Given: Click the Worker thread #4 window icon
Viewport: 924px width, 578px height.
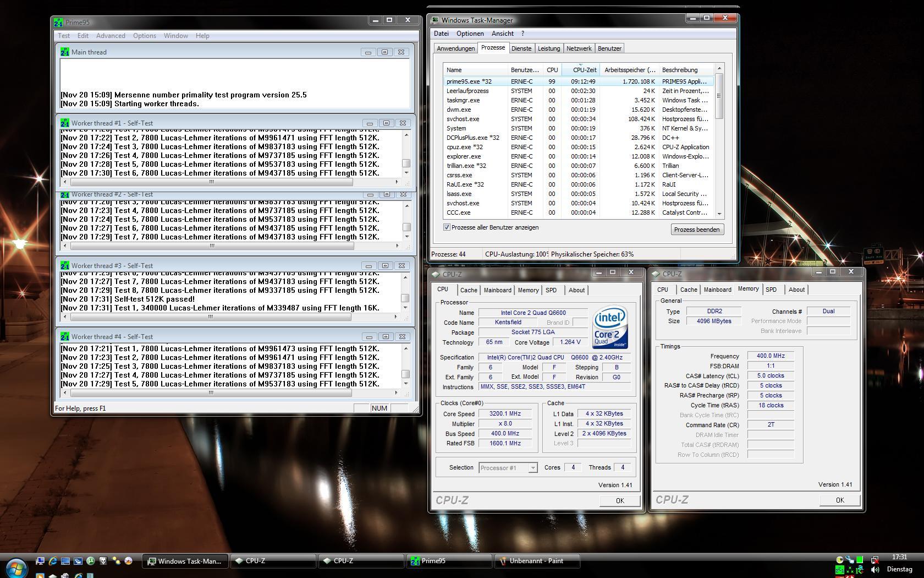Looking at the screenshot, I should point(65,336).
